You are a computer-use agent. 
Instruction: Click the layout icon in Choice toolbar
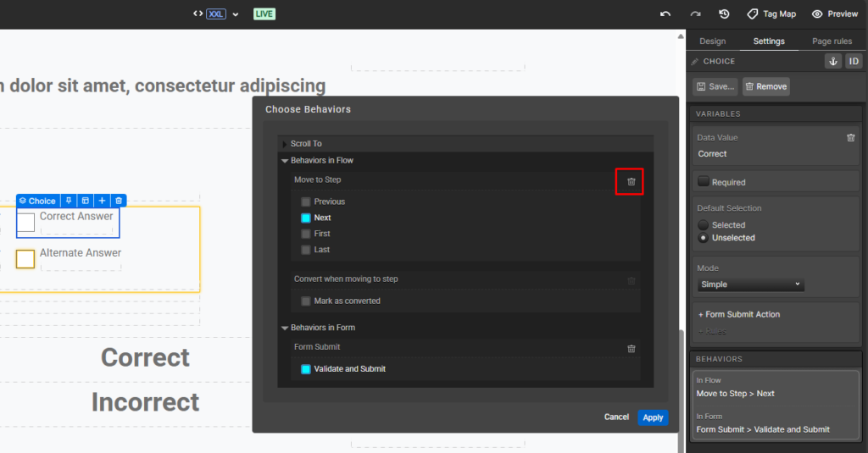[x=86, y=201]
